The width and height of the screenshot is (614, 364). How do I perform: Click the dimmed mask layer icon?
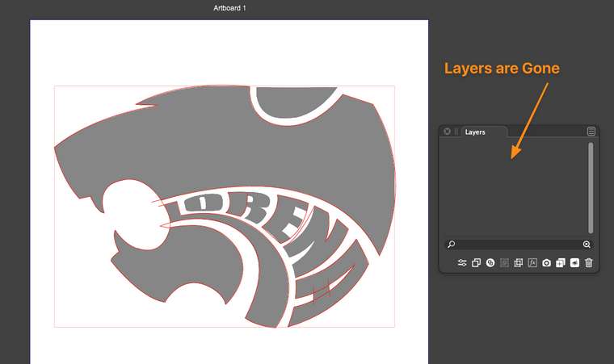504,263
